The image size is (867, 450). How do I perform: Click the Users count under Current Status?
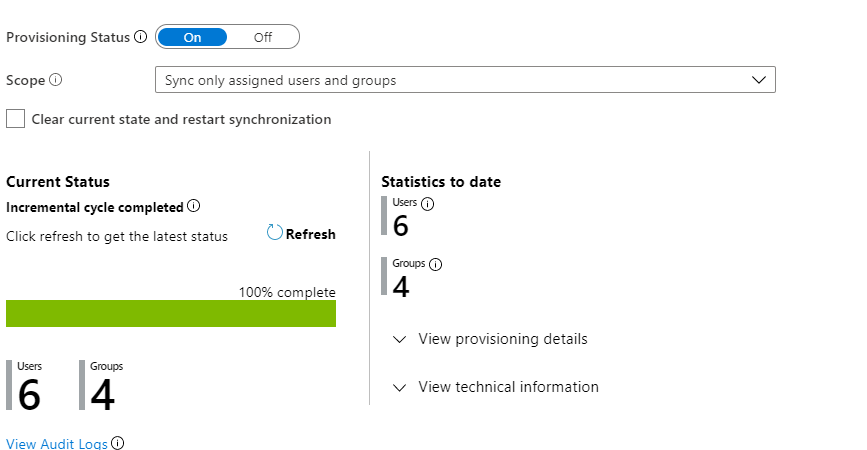click(x=29, y=396)
